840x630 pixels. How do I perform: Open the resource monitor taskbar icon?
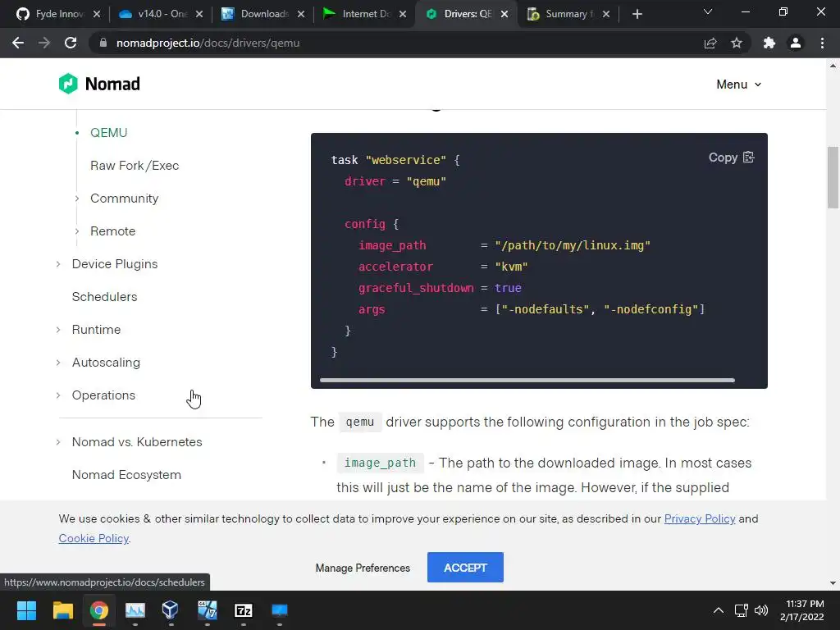135,610
